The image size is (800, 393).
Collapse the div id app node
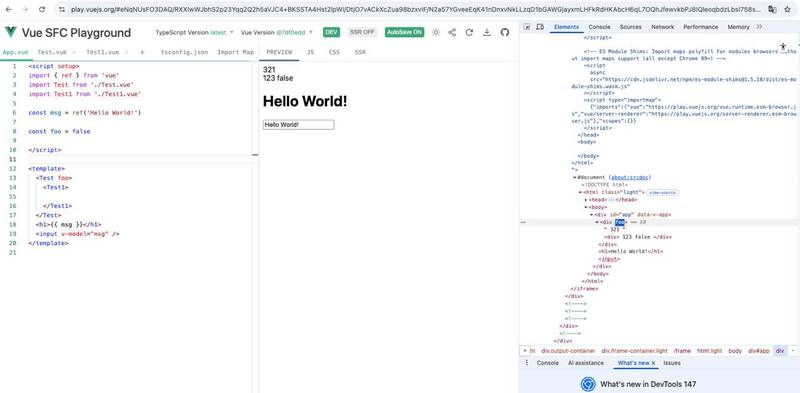(592, 215)
